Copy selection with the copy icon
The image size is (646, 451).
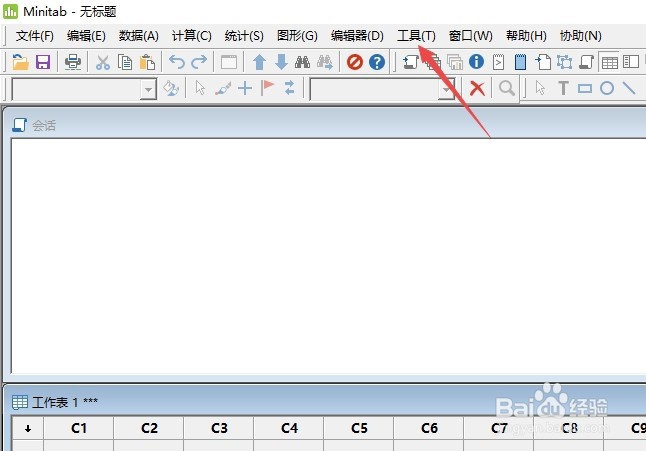tap(125, 62)
